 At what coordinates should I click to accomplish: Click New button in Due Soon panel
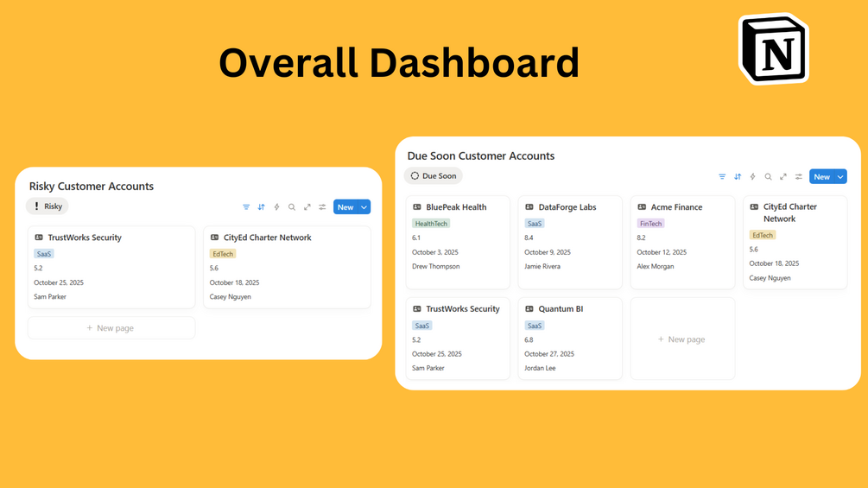[821, 176]
